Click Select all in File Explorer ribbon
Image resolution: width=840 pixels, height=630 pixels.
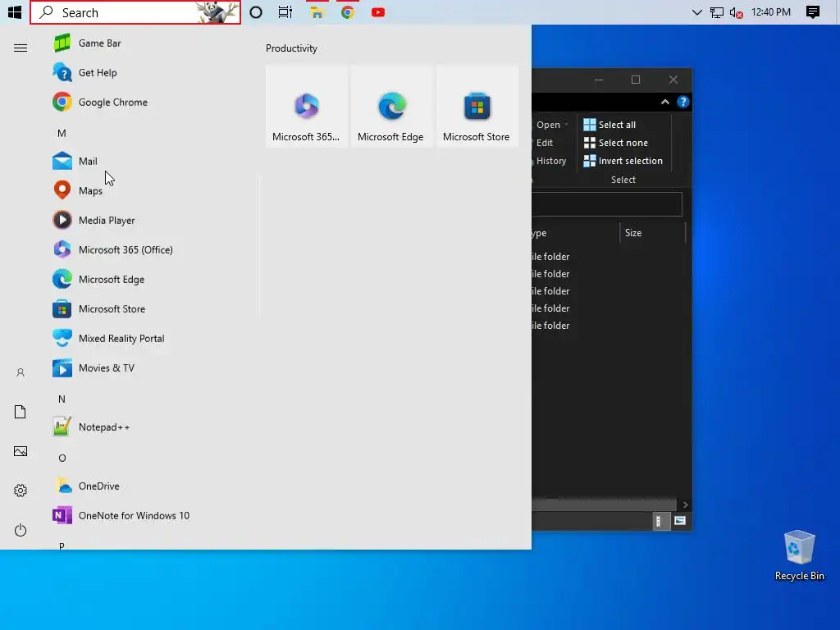[x=609, y=125]
